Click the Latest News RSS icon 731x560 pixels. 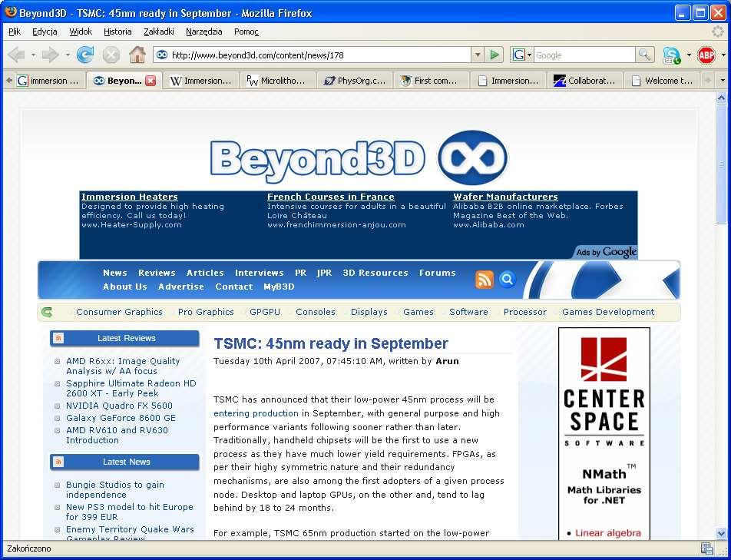pos(58,462)
